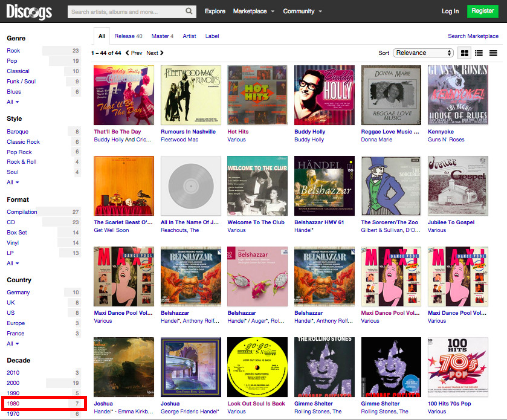
Task: Select the Artist tab
Action: tap(189, 36)
